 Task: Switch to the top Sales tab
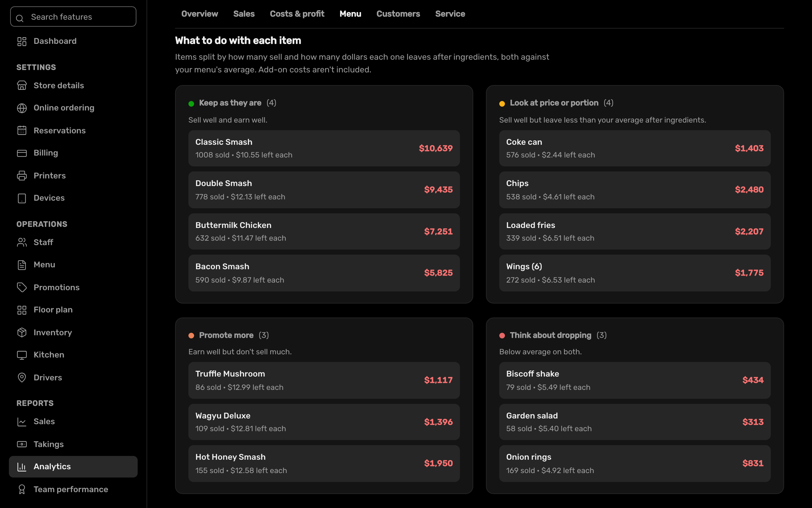tap(244, 14)
